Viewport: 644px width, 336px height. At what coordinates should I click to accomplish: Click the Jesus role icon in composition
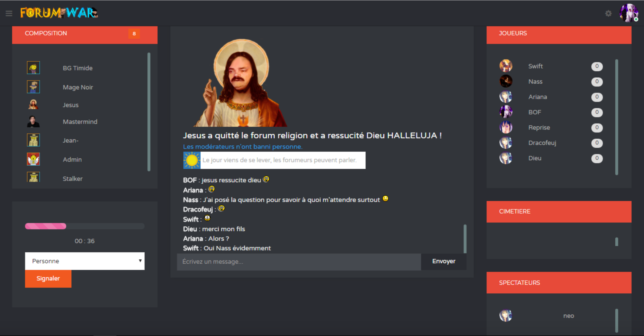pos(33,105)
